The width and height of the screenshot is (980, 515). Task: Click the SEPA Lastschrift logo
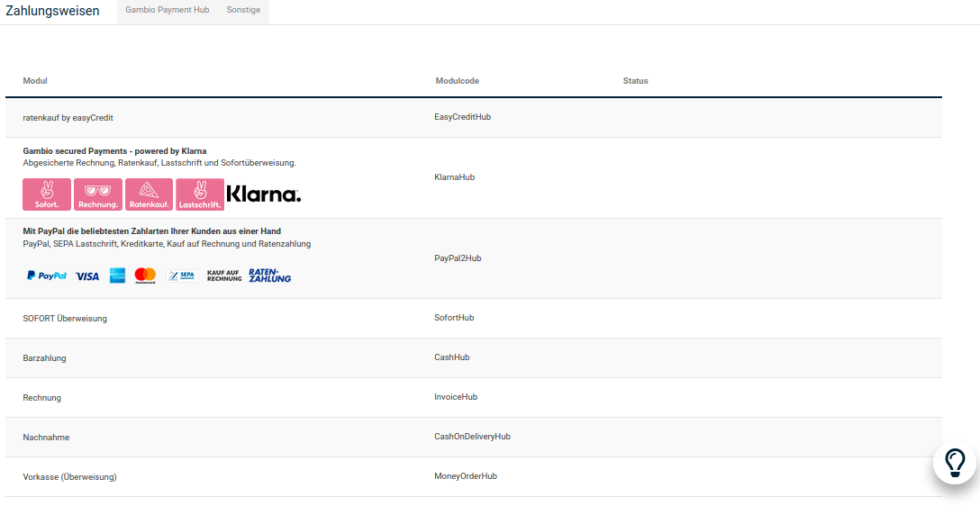tap(181, 276)
